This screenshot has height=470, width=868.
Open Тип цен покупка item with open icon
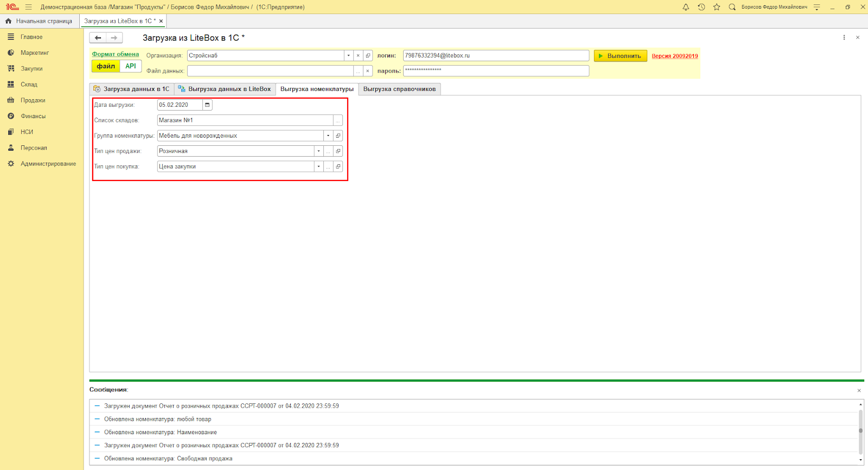pos(338,166)
